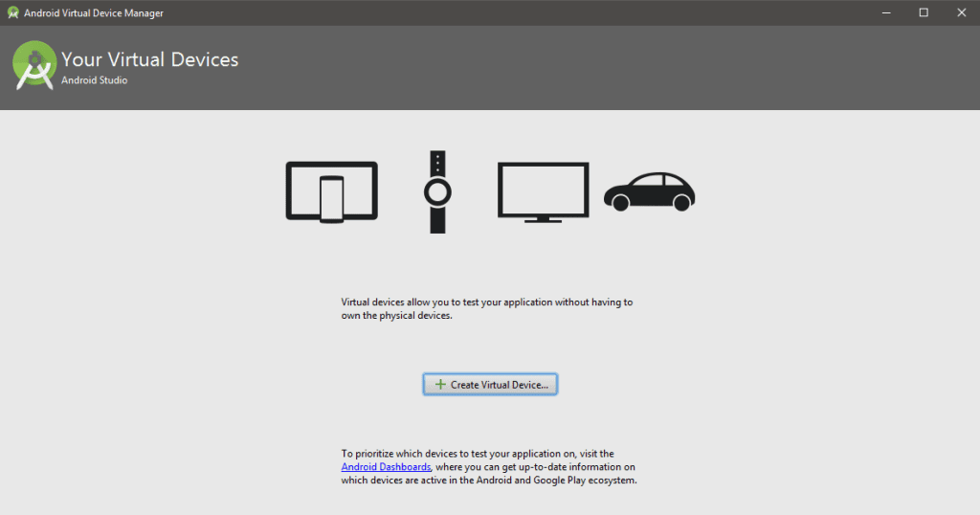The image size is (980, 515).
Task: Click the 'Your Virtual Devices' heading
Action: (150, 59)
